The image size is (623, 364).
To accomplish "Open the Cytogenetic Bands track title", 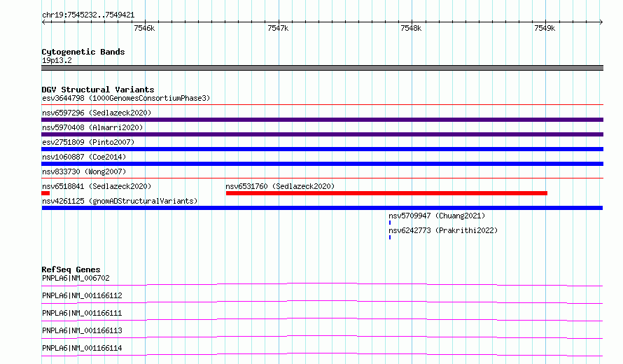I will coord(83,52).
